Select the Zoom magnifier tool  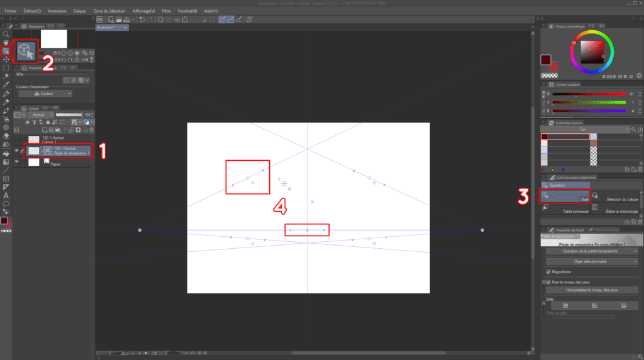point(6,35)
